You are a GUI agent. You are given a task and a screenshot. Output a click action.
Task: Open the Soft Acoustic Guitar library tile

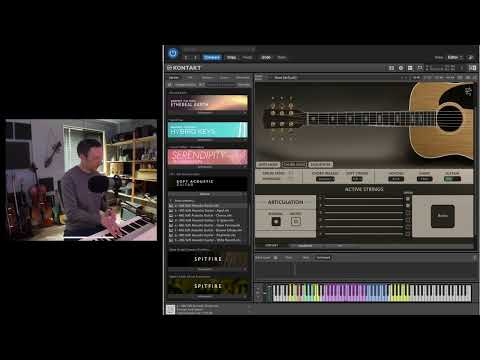208,183
